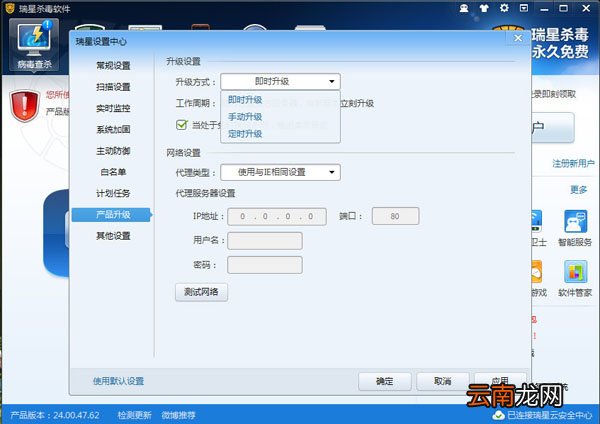Expand the 升级方式 dropdown
The image size is (600, 424).
(x=280, y=82)
